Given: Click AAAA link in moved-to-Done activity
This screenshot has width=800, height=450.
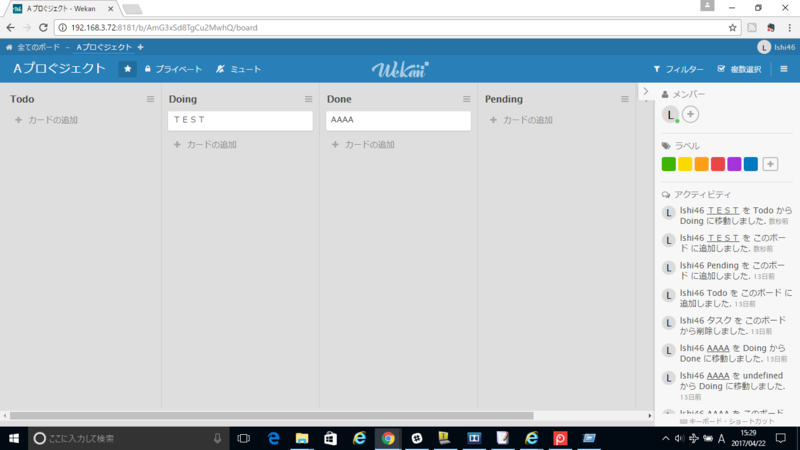Looking at the screenshot, I should pos(718,348).
